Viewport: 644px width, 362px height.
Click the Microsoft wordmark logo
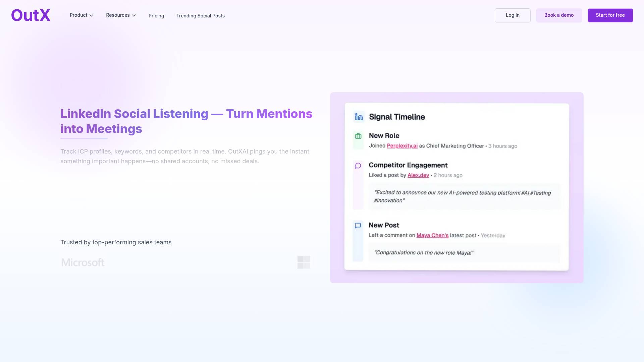click(x=83, y=262)
